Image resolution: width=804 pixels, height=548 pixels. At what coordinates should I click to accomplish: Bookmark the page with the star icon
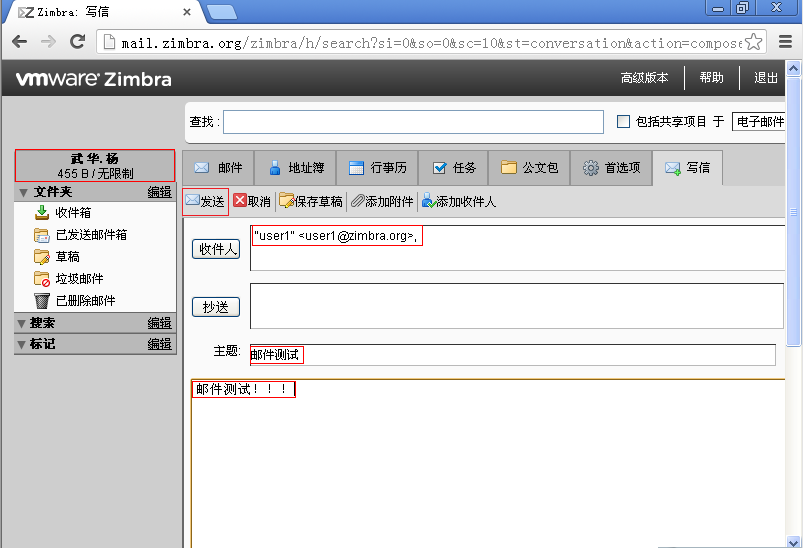click(x=753, y=42)
